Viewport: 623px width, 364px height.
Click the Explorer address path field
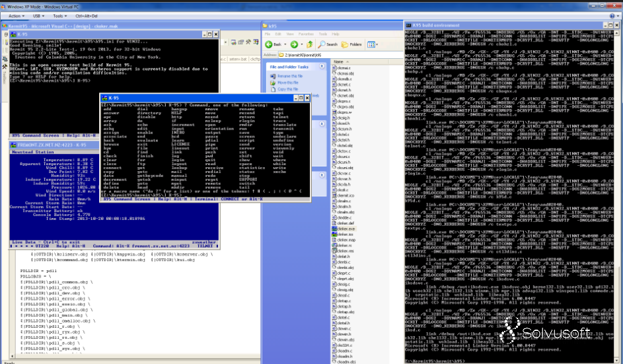click(x=340, y=55)
